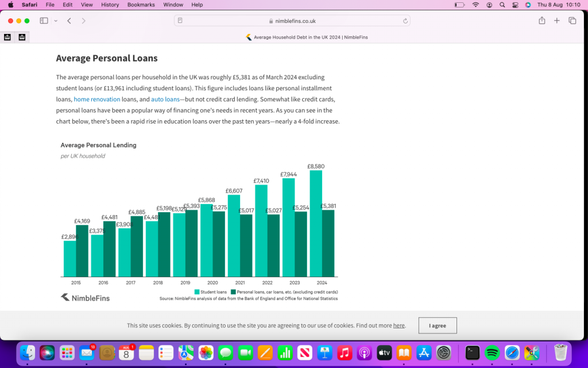This screenshot has width=588, height=368.
Task: Click the nimblefins.co.uk address bar
Action: (x=292, y=21)
